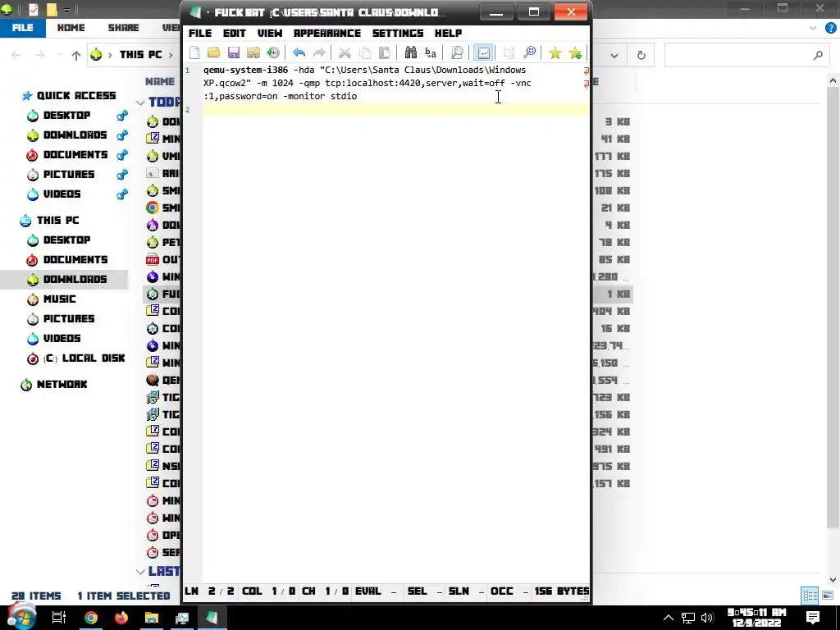Switch to the Home tab in Explorer
The height and width of the screenshot is (630, 840).
[71, 28]
